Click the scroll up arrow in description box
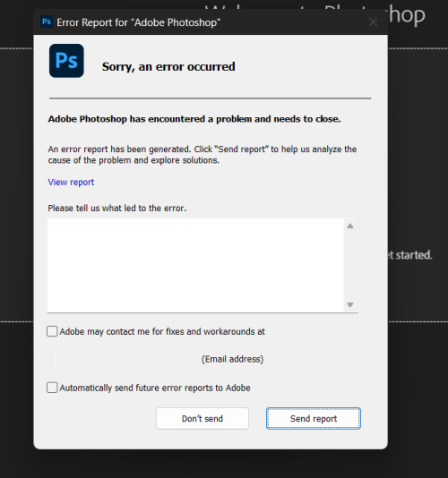Screen dimensions: 448x478 coord(350,226)
